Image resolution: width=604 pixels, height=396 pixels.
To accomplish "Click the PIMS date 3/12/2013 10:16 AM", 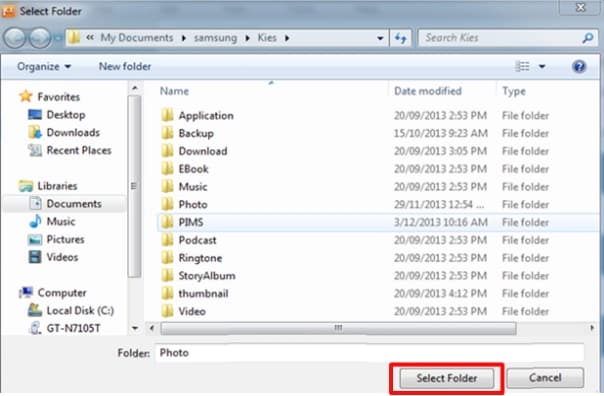I will pos(441,222).
